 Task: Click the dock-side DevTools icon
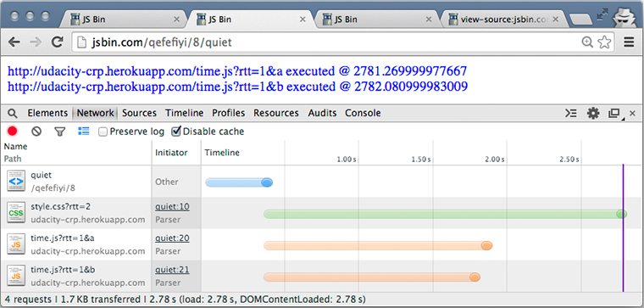pyautogui.click(x=614, y=114)
